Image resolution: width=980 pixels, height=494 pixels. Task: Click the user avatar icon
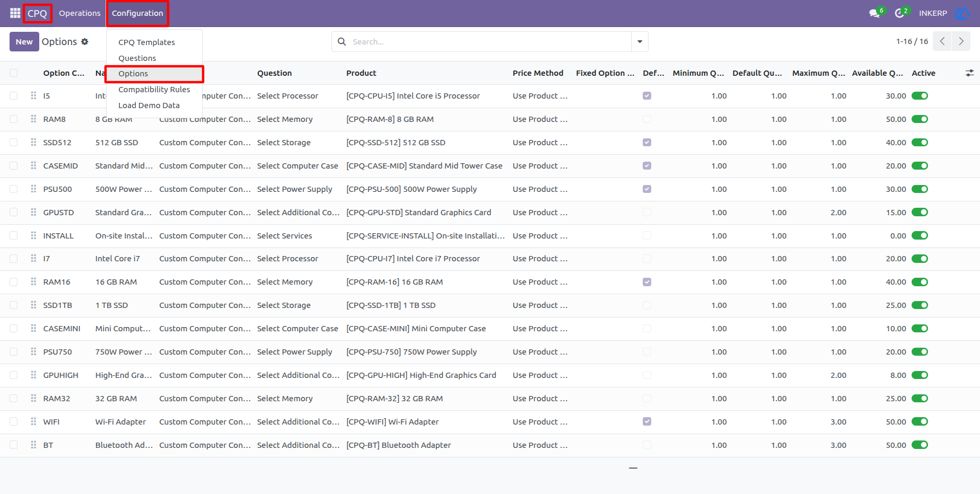pyautogui.click(x=961, y=13)
